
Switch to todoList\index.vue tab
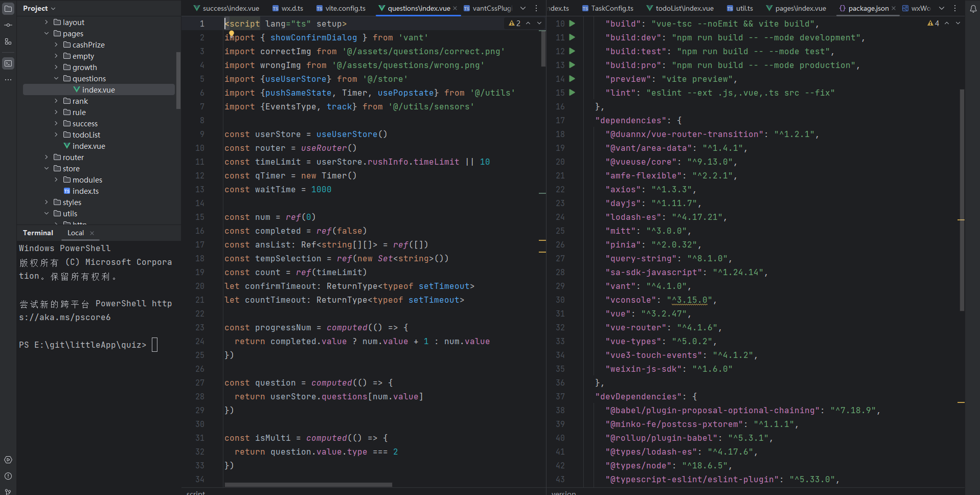[680, 8]
